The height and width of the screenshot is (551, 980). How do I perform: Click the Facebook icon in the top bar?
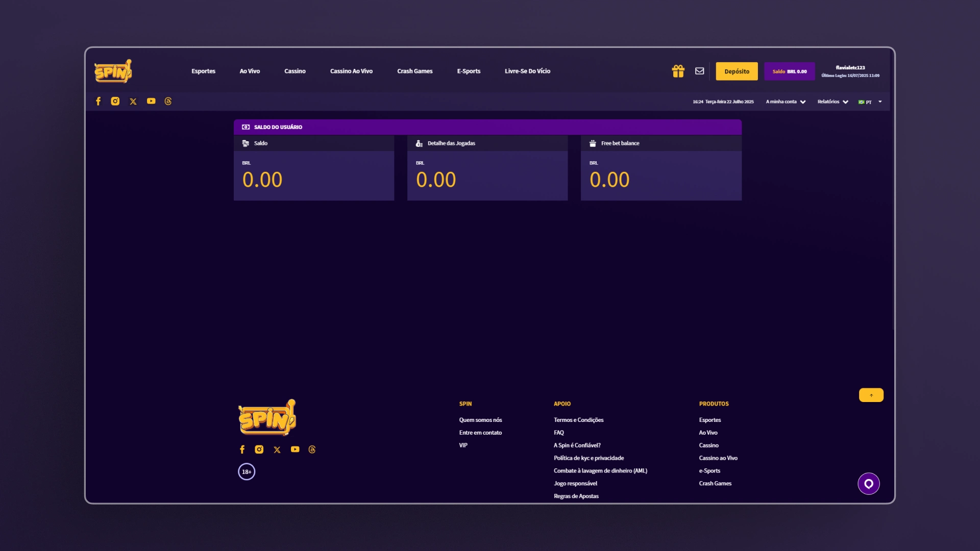click(x=98, y=101)
